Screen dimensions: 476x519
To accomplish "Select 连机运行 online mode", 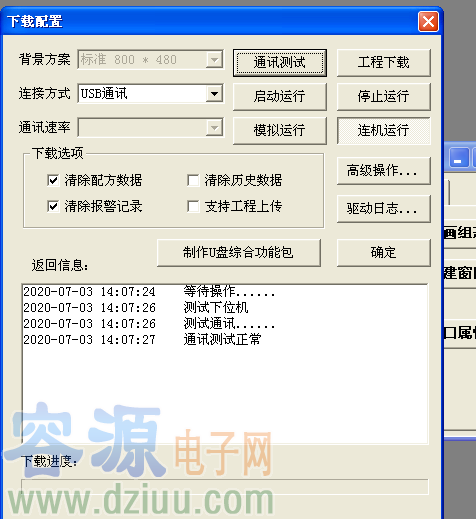I will pos(384,130).
